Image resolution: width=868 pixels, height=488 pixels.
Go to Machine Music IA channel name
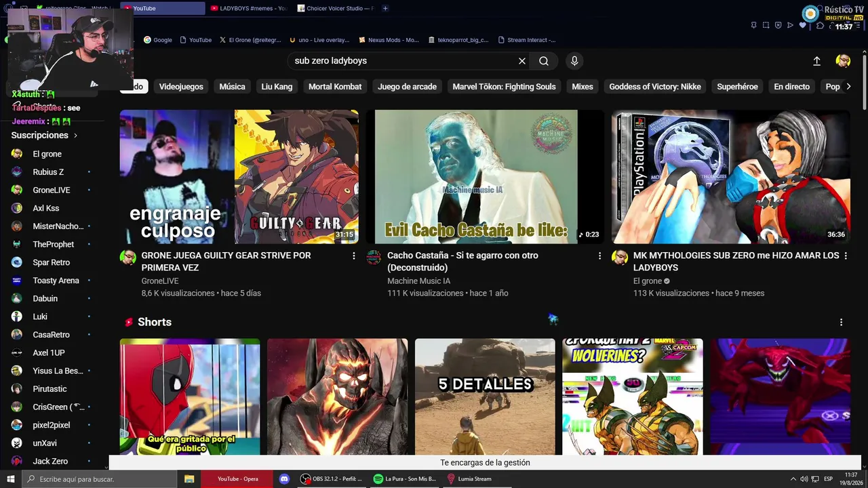click(418, 281)
